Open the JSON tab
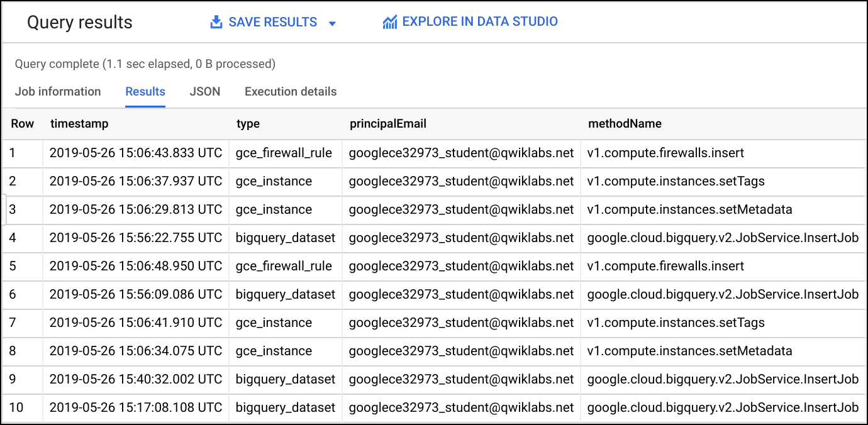The height and width of the screenshot is (425, 868). (205, 92)
